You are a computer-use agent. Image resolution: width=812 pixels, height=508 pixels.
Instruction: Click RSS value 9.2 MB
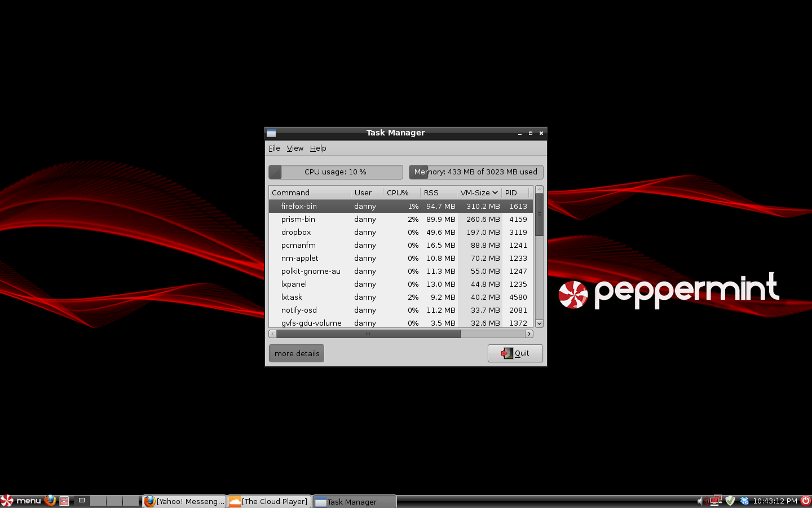coord(443,297)
